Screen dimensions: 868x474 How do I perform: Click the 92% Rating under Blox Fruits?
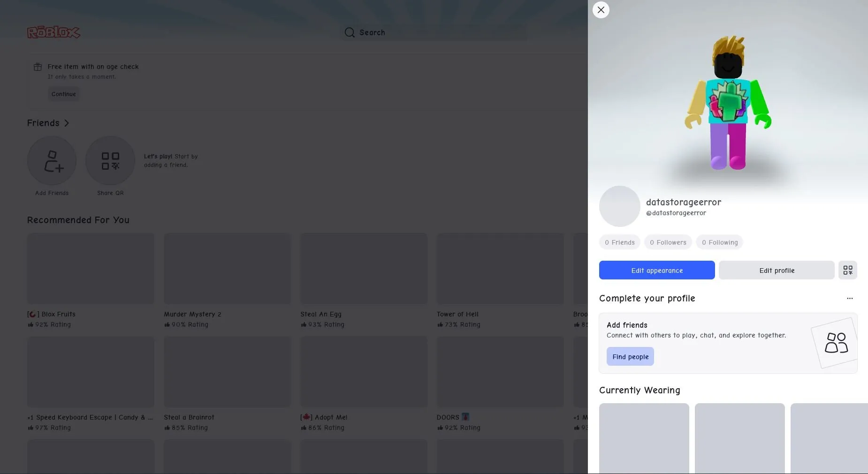(x=49, y=324)
